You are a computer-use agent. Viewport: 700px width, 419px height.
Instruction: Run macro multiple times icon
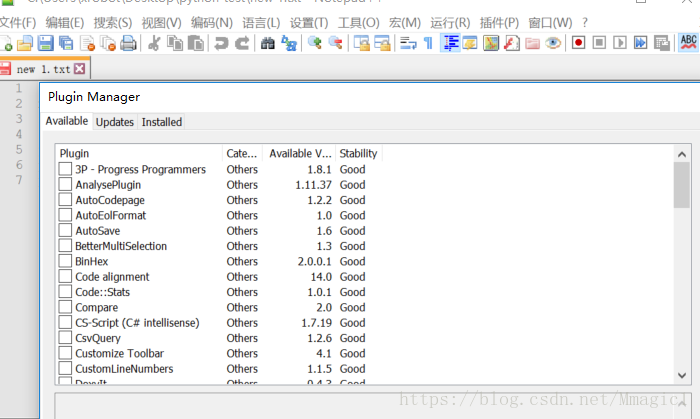(641, 43)
